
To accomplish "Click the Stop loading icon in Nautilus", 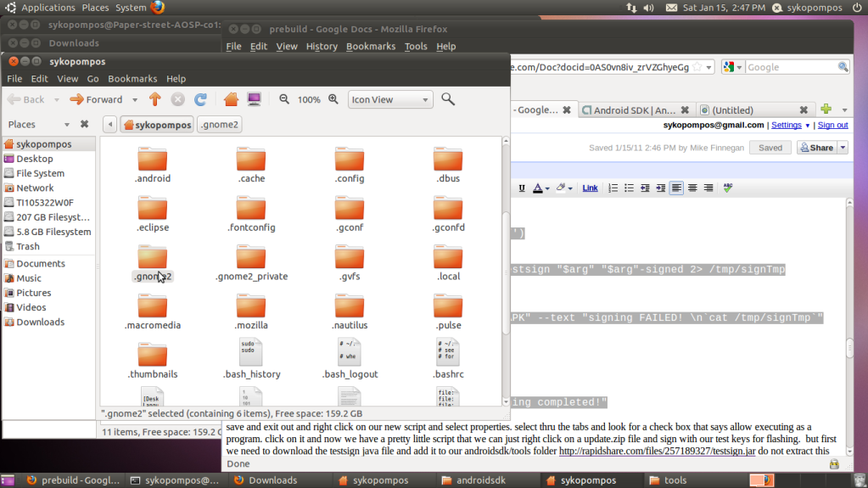I will 177,99.
